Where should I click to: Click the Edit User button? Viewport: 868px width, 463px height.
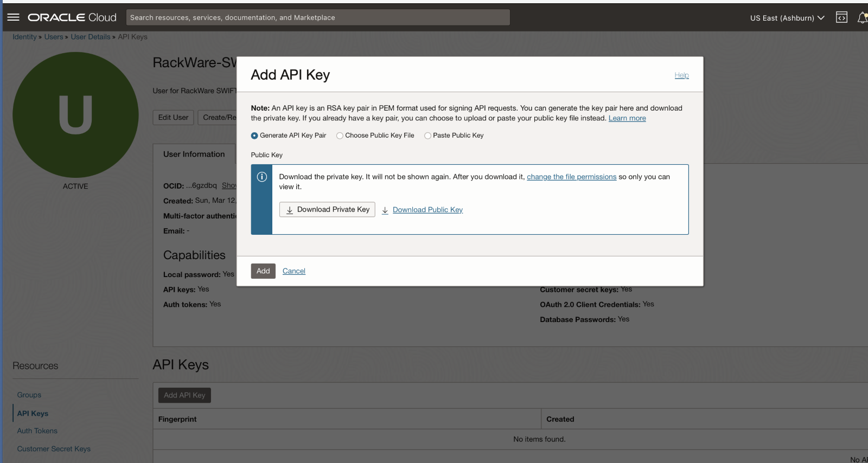173,117
